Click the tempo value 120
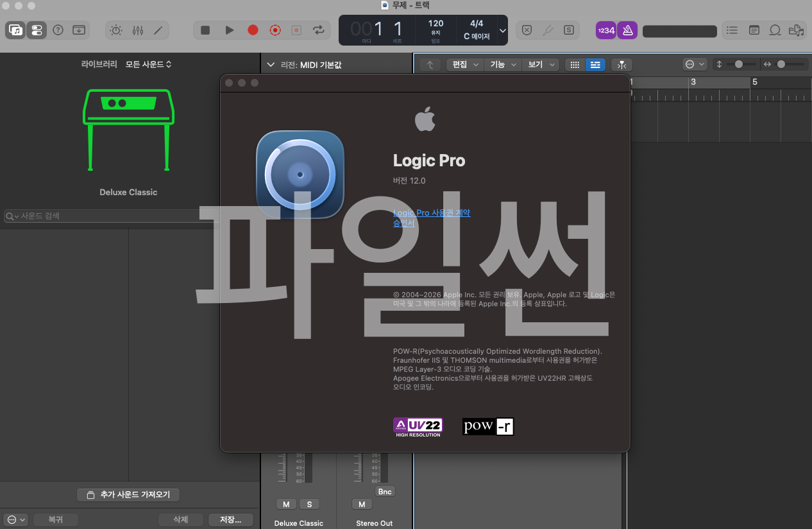812x529 pixels. coord(436,24)
